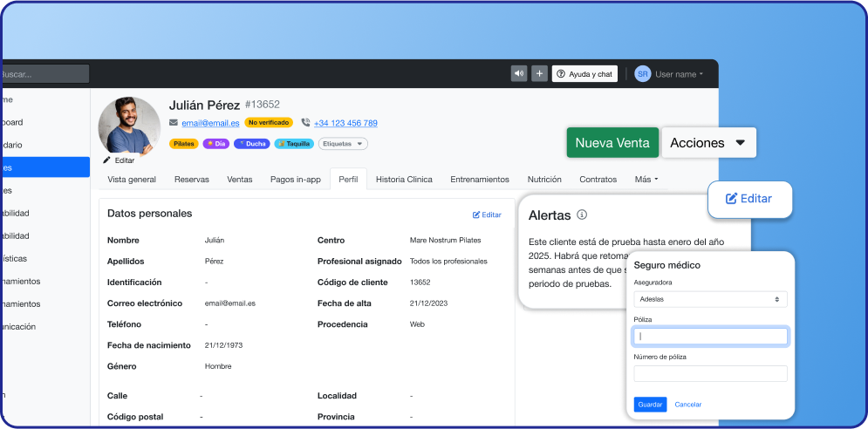
Task: Click the light-blue Taquilla tag
Action: (x=294, y=143)
